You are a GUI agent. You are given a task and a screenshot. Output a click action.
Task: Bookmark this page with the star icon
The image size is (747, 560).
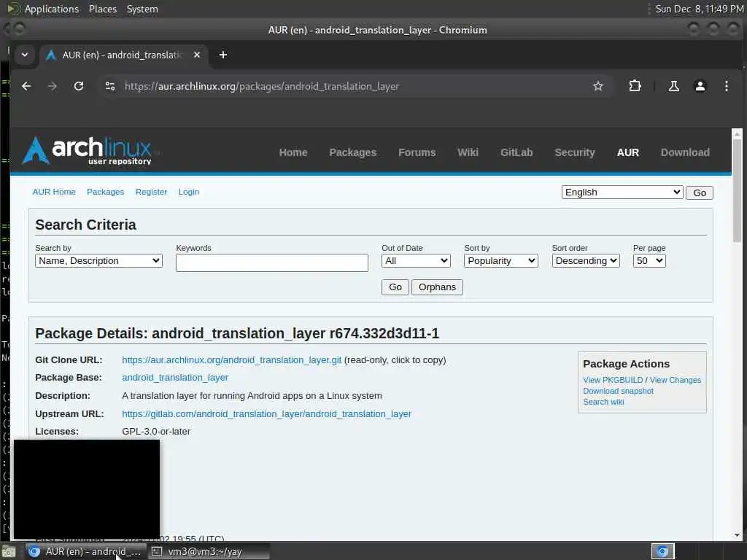598,86
